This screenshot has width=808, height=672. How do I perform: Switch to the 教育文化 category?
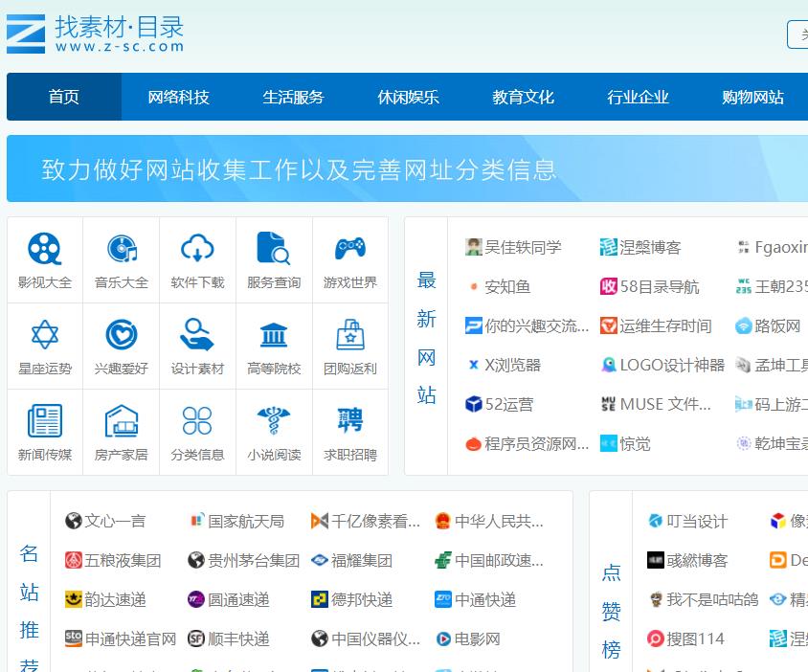click(524, 97)
